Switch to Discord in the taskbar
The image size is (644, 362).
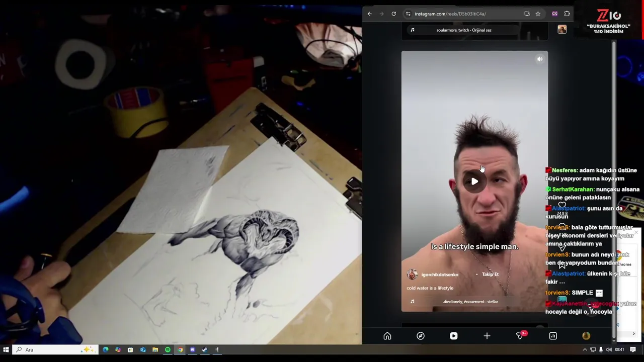coord(192,350)
